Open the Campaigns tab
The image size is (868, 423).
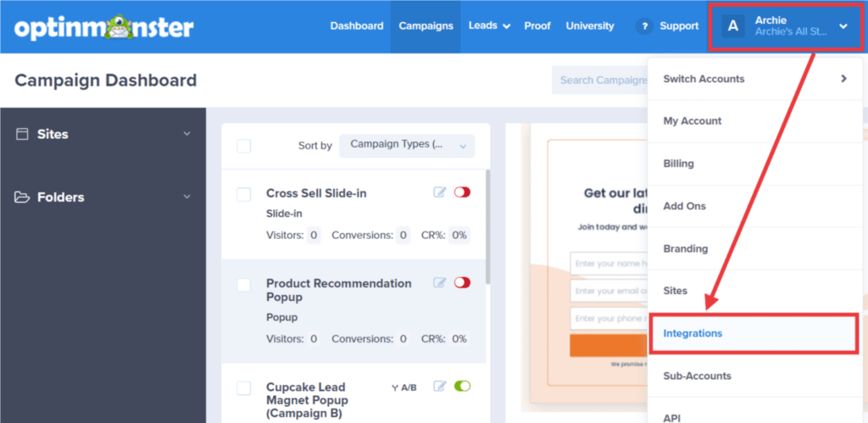tap(426, 26)
